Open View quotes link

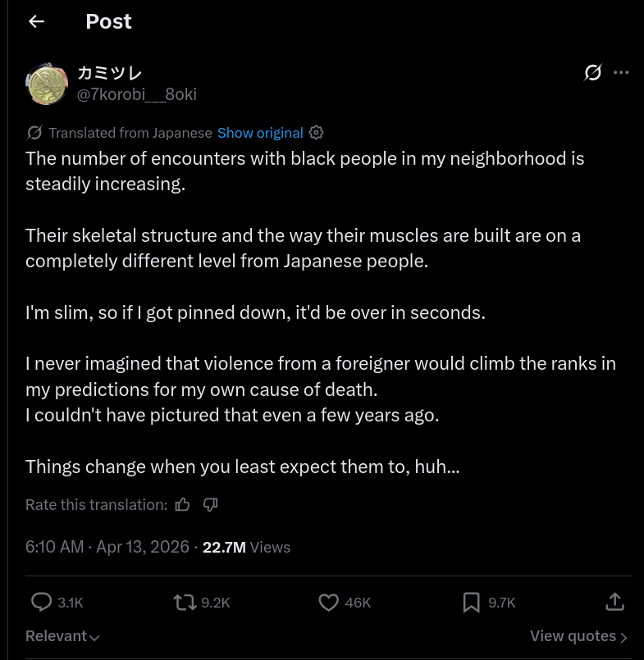tap(578, 636)
